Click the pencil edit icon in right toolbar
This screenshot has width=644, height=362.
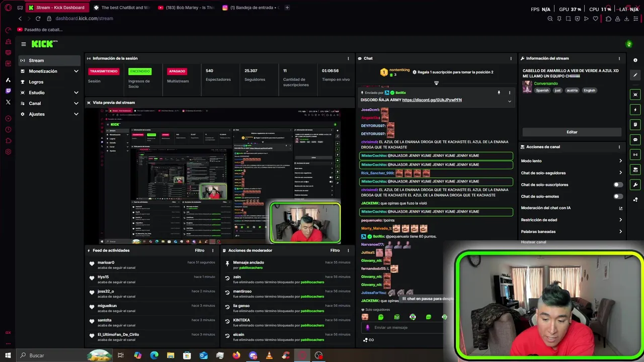(635, 75)
